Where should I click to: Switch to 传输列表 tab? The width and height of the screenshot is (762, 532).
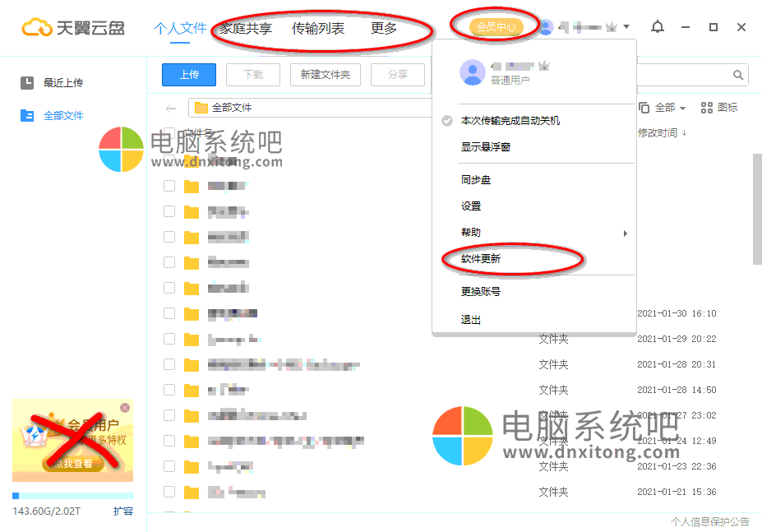(318, 29)
